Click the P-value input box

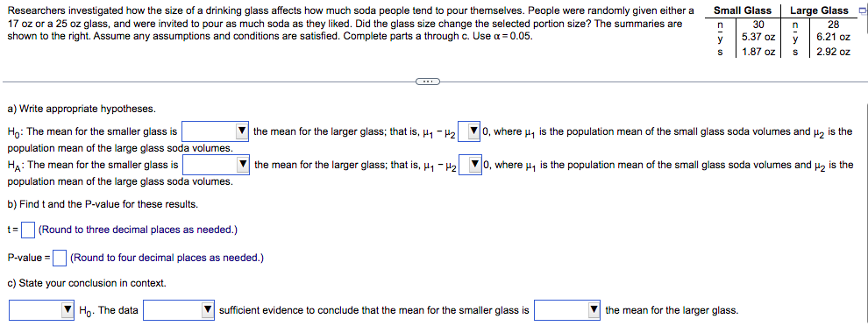coord(60,258)
